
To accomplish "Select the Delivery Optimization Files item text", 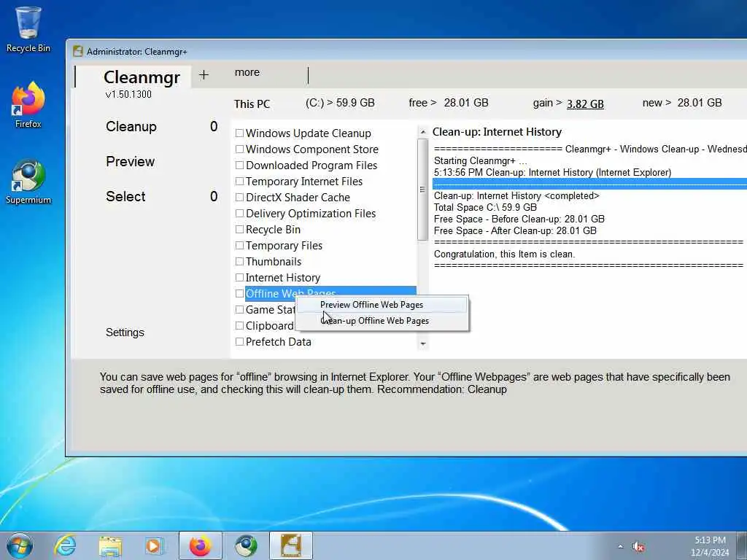I will point(311,214).
